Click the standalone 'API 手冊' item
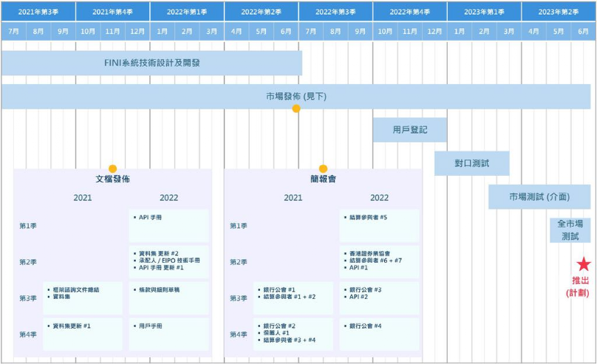 [150, 217]
